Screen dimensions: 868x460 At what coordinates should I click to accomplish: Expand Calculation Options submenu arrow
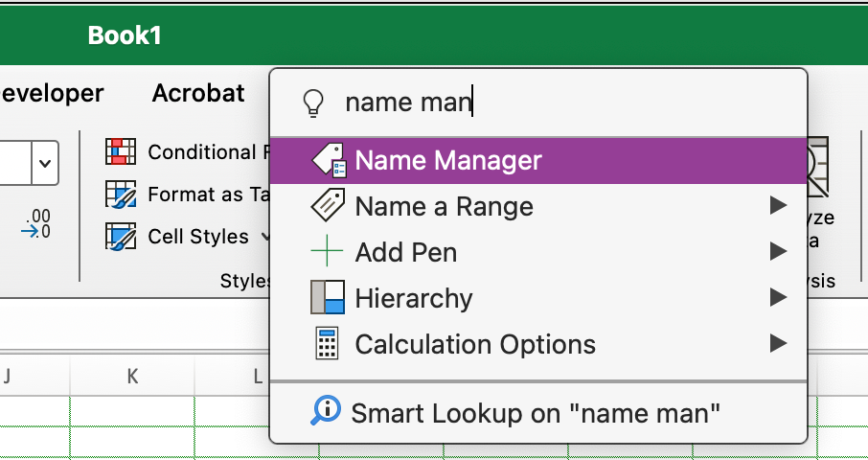point(778,344)
